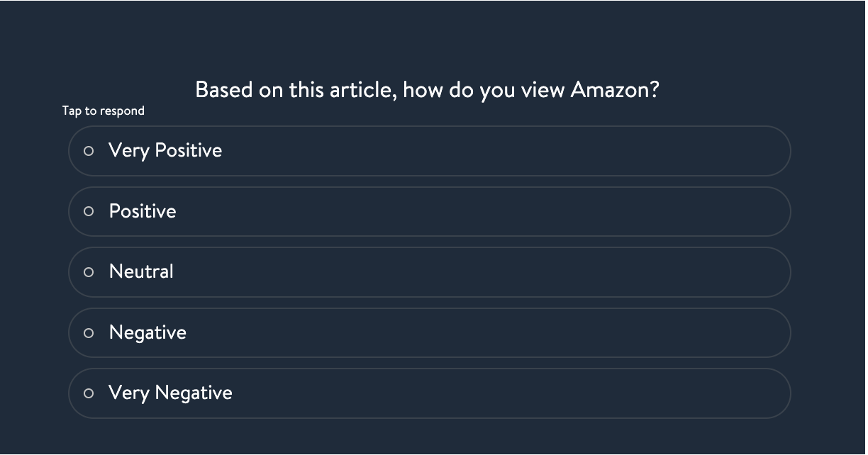This screenshot has width=868, height=455.
Task: Click the survey question heading text
Action: [x=427, y=90]
